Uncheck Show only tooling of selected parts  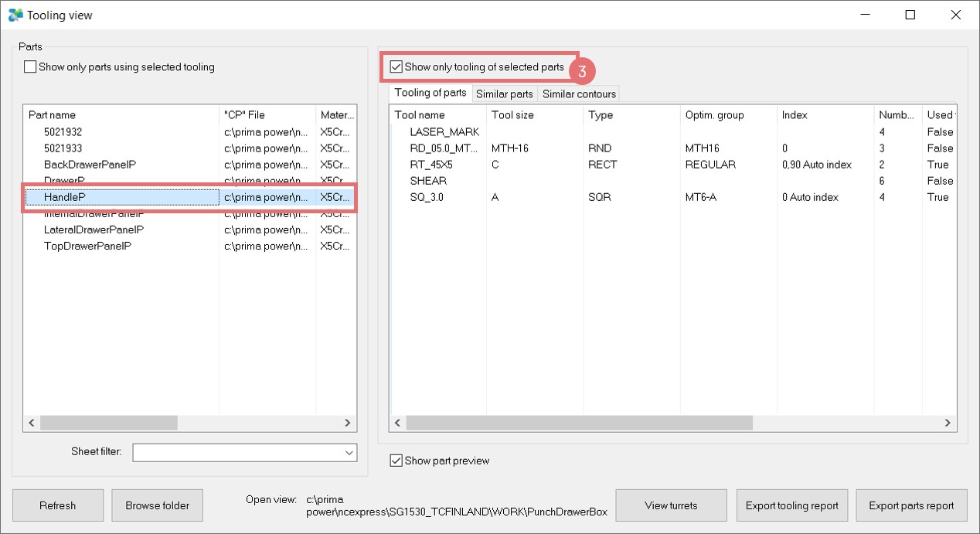[x=396, y=67]
